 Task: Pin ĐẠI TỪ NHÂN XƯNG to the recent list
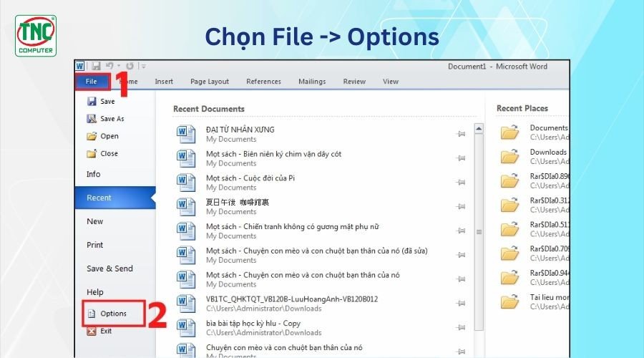pos(462,134)
